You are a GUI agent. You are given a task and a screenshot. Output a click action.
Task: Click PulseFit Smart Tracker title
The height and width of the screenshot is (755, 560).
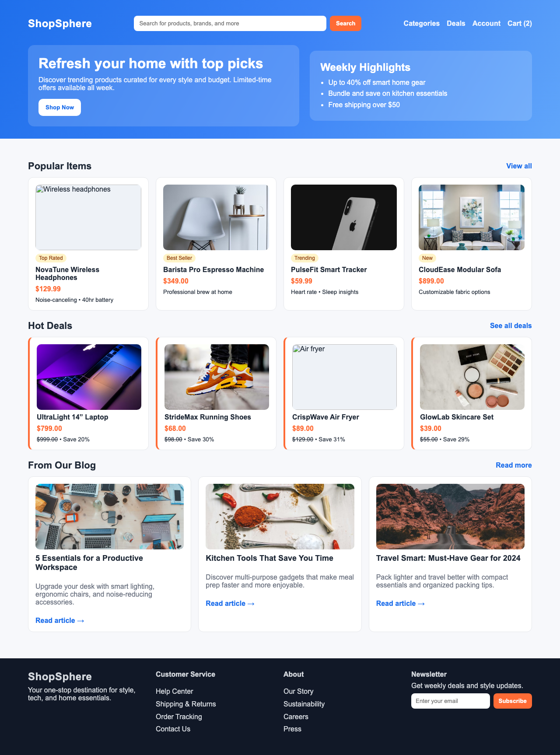pos(329,270)
